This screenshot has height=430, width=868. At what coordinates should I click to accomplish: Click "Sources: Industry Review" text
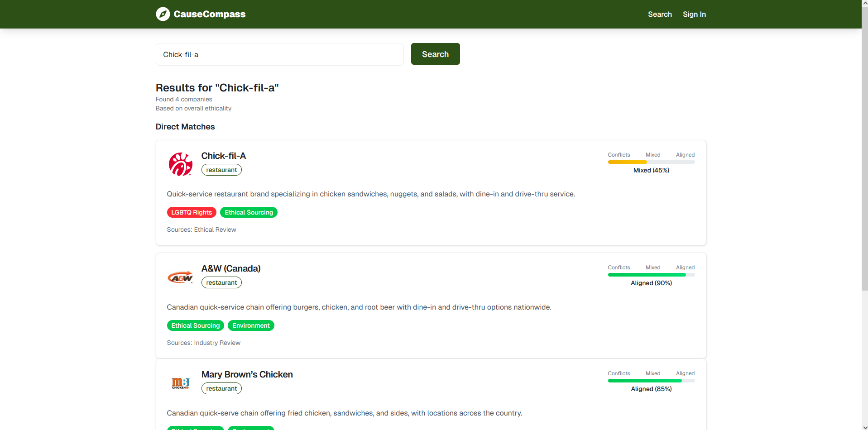point(203,343)
